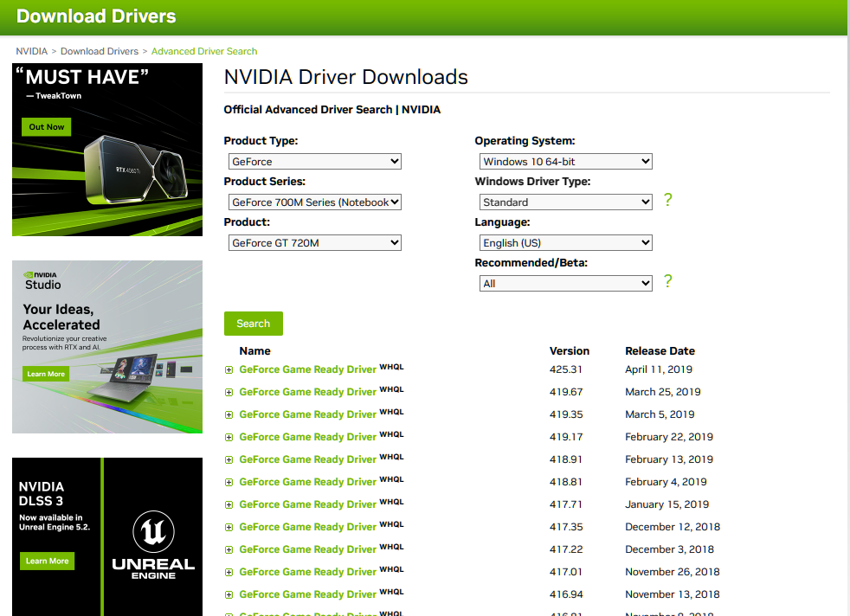Click release date December 12, 2018

[x=673, y=527]
